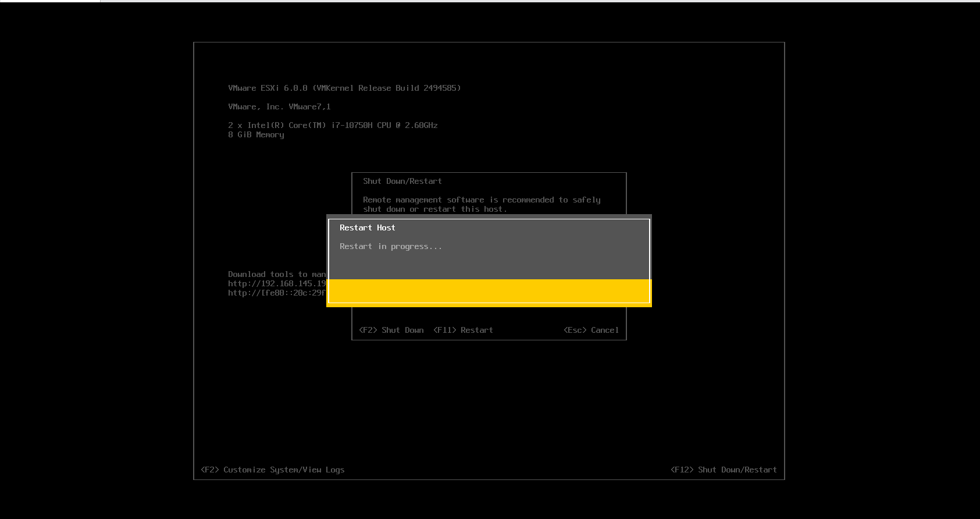
Task: Select F12 Shut Down/Restart at bottom
Action: (x=724, y=470)
